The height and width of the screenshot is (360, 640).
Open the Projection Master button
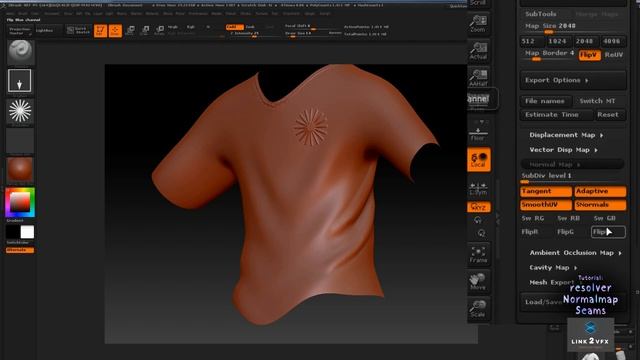point(20,31)
